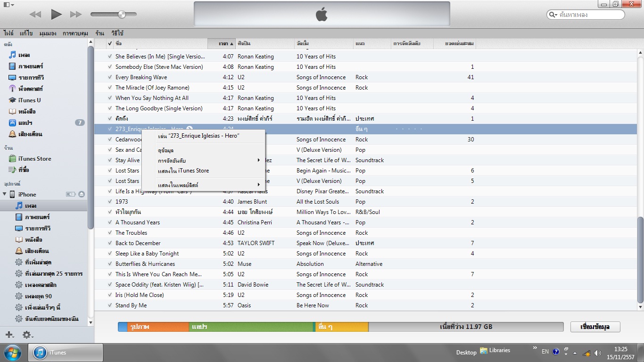Select หนังสือ (Books) under the iPhone
The image size is (644, 362).
[x=33, y=239]
